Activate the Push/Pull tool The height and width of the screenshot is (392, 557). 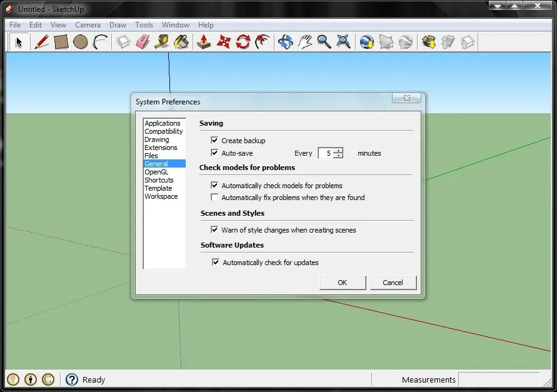click(x=204, y=42)
